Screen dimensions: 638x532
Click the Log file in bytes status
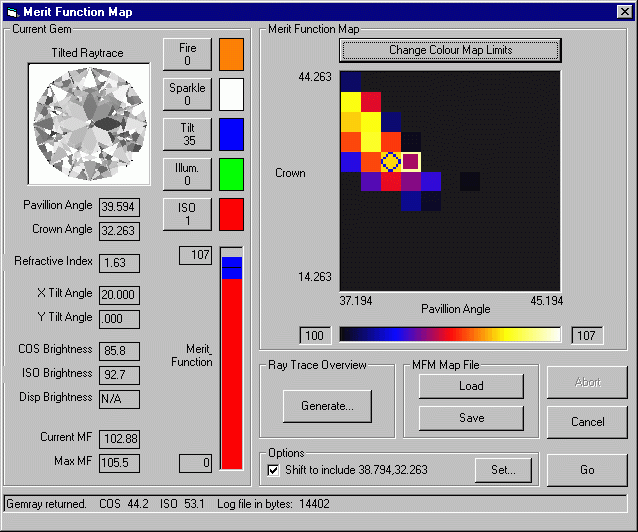pos(273,504)
